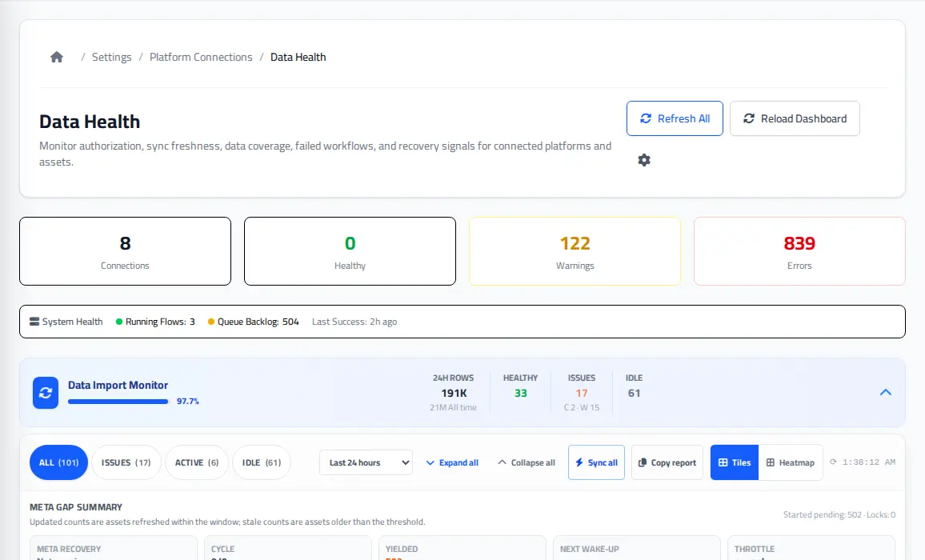Image resolution: width=925 pixels, height=560 pixels.
Task: Click Expand all
Action: click(x=452, y=462)
